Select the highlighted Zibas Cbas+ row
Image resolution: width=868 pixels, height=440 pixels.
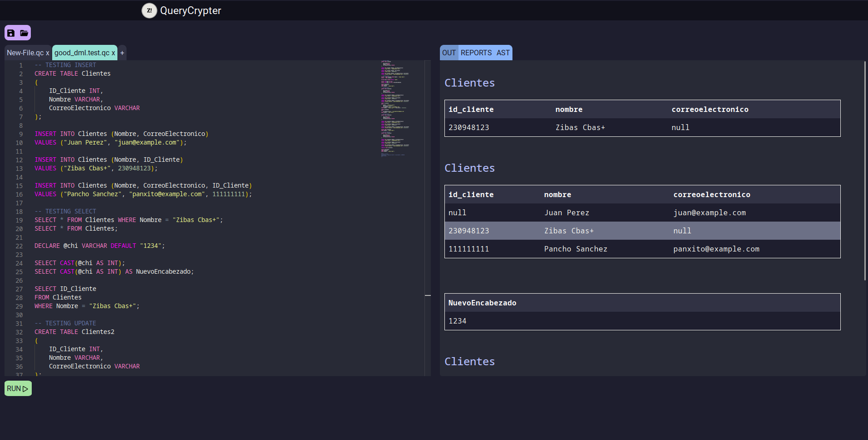click(x=643, y=231)
